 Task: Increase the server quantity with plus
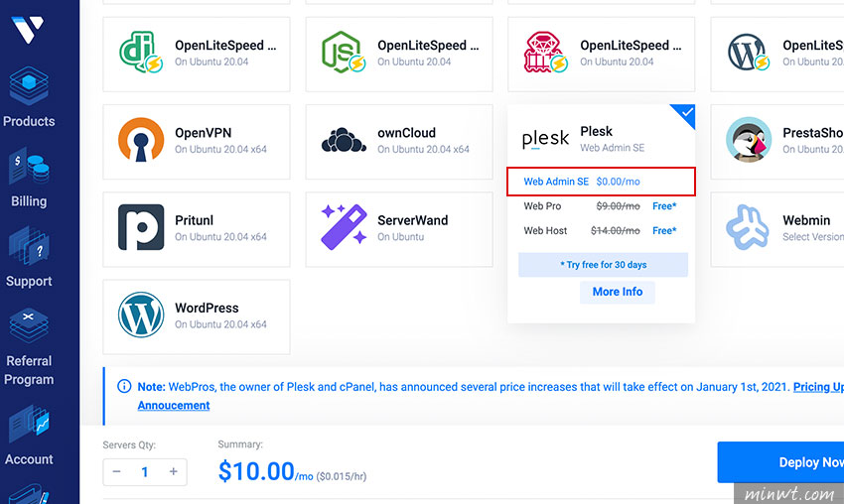tap(174, 471)
